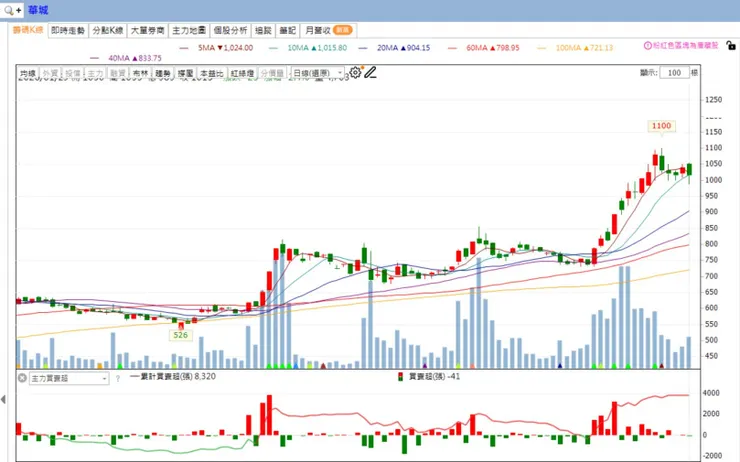Click the 4000 indicator axis label
The height and width of the screenshot is (462, 740).
[711, 393]
